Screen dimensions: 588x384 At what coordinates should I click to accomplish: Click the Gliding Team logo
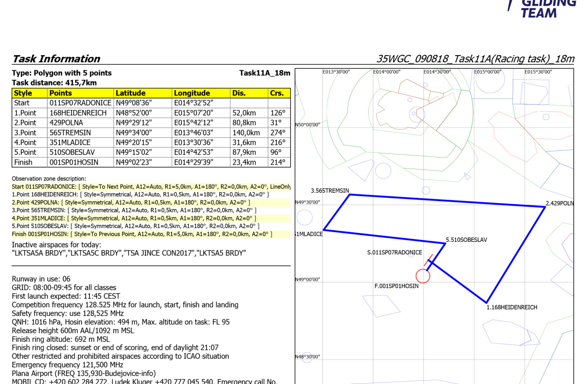point(543,8)
